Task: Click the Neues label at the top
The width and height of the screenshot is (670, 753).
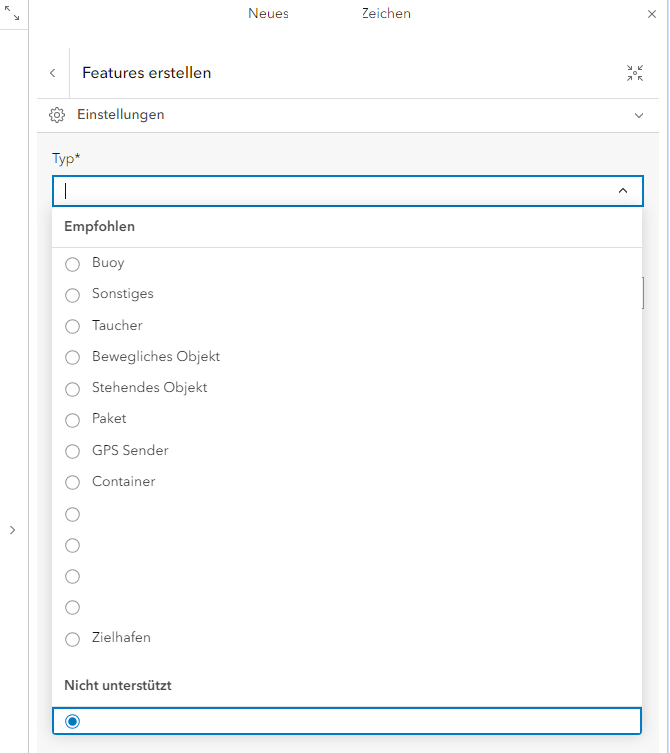Action: [268, 13]
